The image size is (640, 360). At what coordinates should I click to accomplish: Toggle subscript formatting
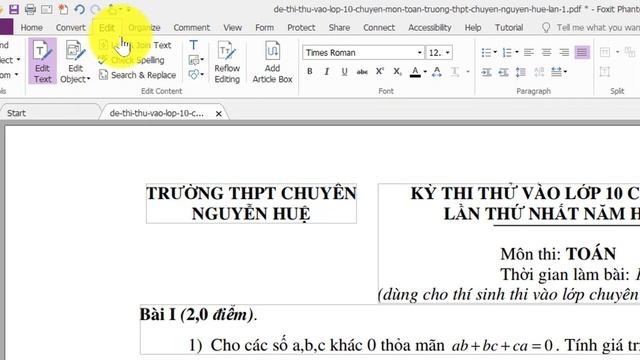(397, 71)
